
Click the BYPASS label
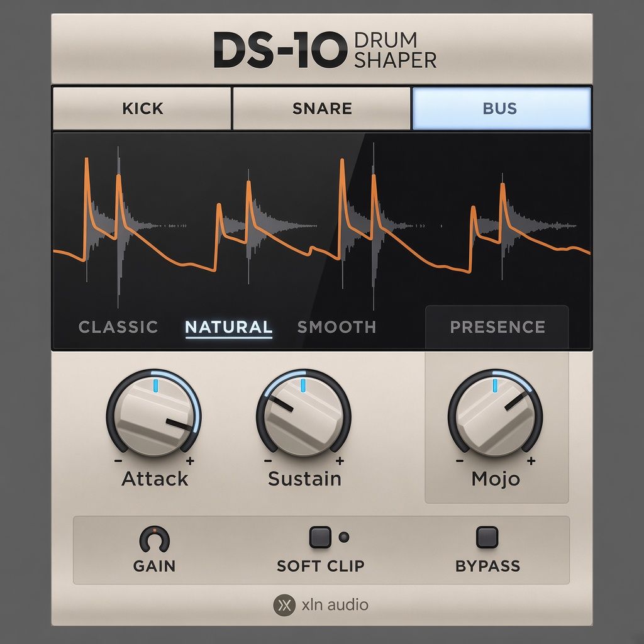[488, 566]
